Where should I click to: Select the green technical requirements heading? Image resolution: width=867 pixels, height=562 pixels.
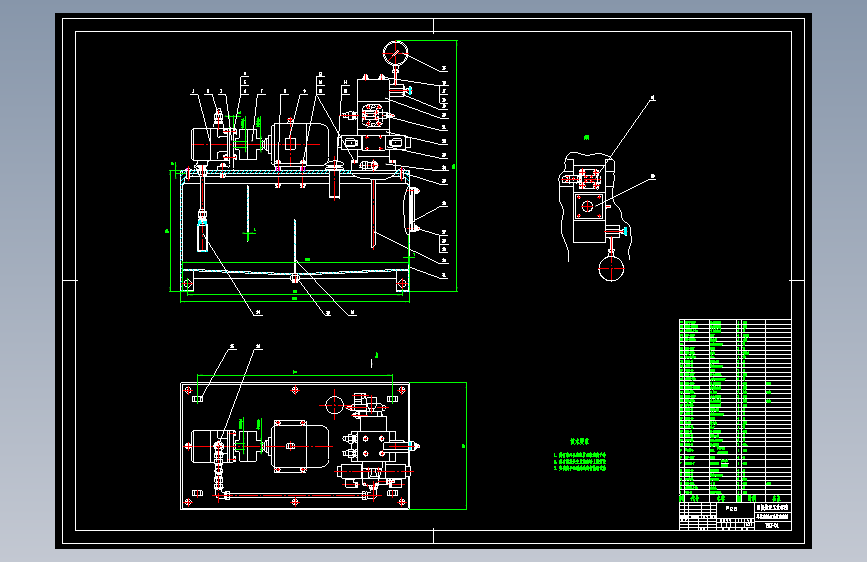click(579, 442)
